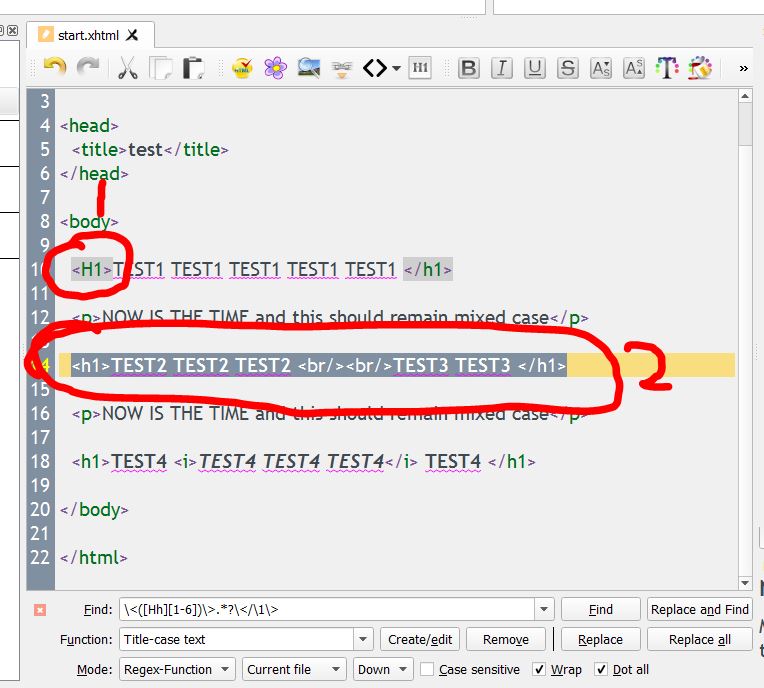Show more toolbar items chevron
764x688 pixels.
[x=744, y=68]
